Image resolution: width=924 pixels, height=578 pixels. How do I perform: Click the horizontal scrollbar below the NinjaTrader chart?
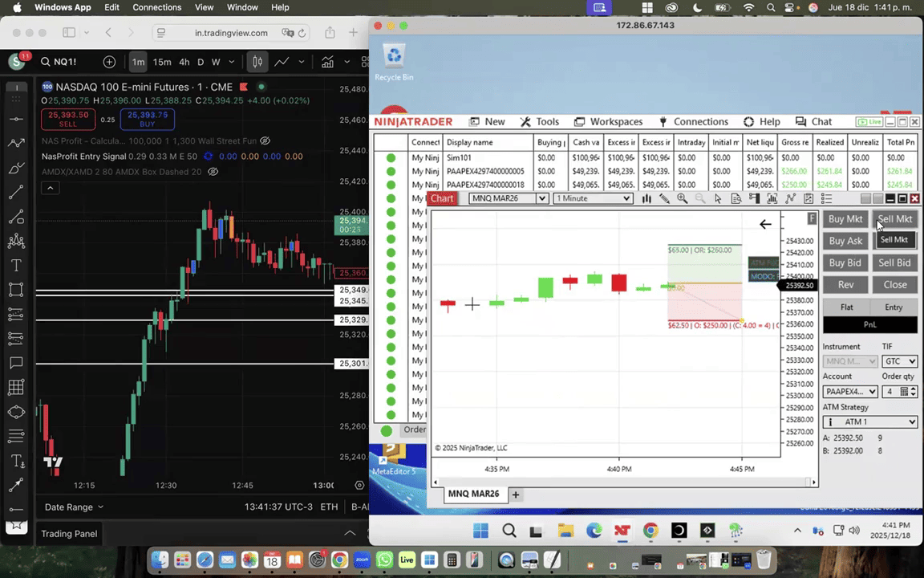[624, 482]
